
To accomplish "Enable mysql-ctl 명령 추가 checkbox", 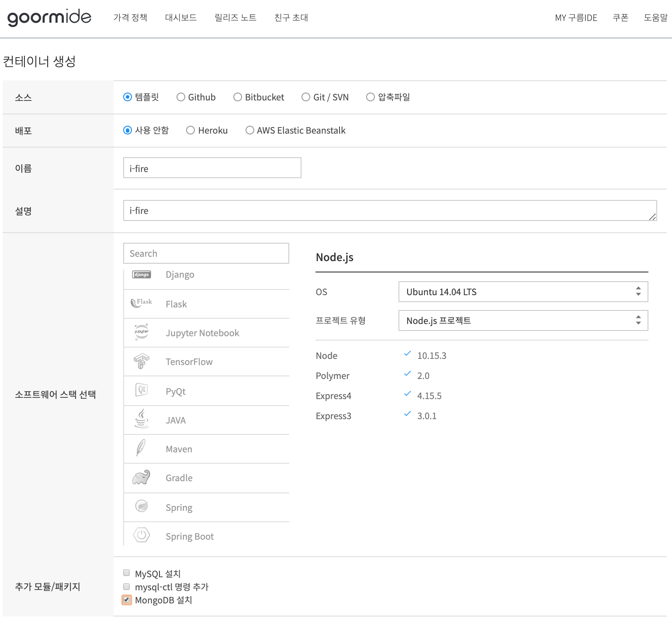I will (x=127, y=586).
